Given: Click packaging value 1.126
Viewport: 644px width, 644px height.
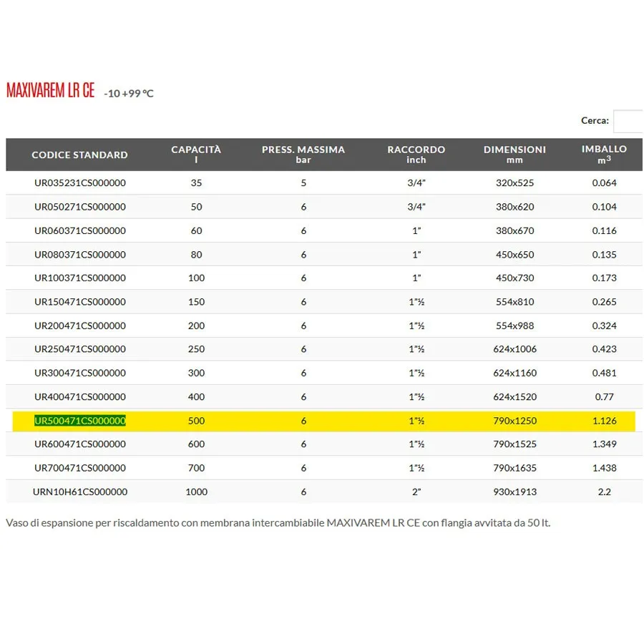Looking at the screenshot, I should tap(604, 421).
